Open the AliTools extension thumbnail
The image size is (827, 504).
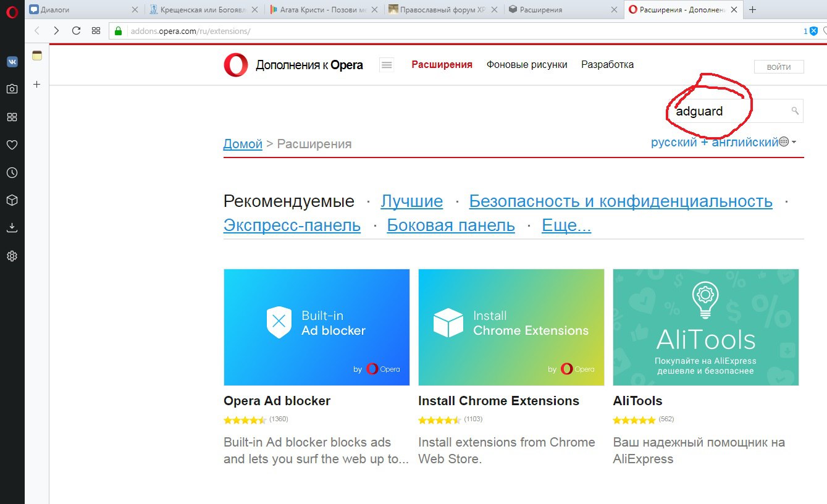(706, 327)
